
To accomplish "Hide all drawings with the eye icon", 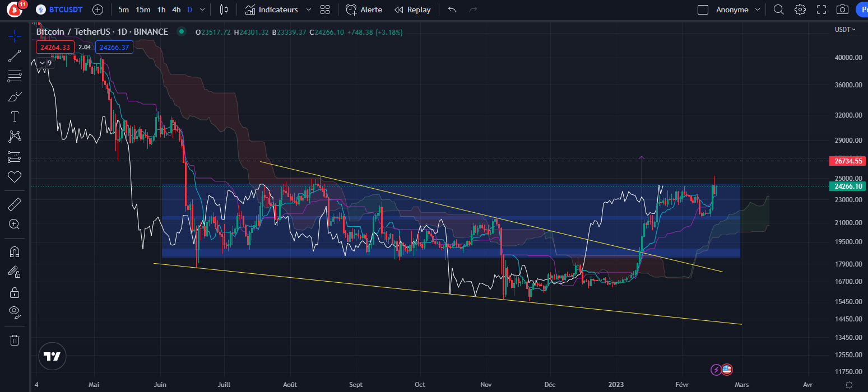I will point(15,312).
